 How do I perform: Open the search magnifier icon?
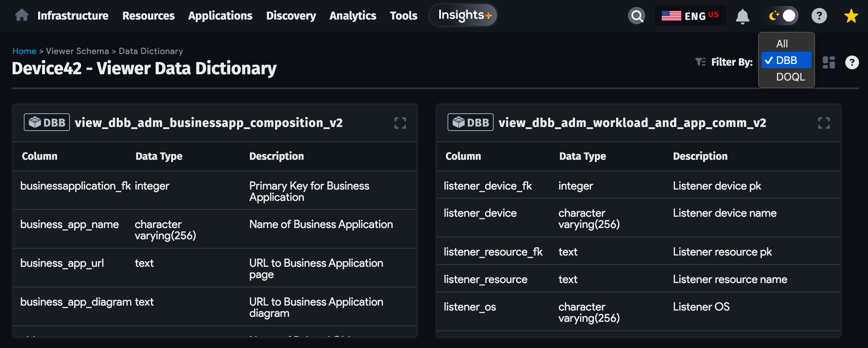[x=637, y=16]
